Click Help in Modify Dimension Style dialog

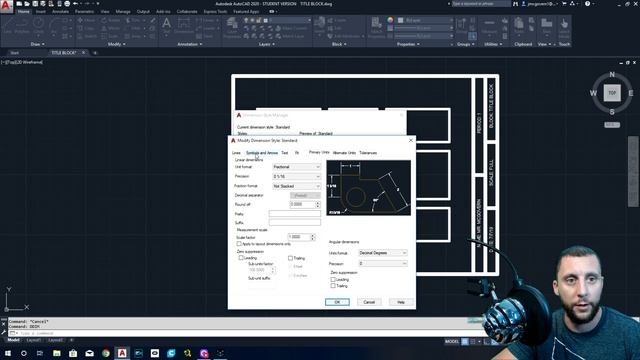pyautogui.click(x=401, y=302)
